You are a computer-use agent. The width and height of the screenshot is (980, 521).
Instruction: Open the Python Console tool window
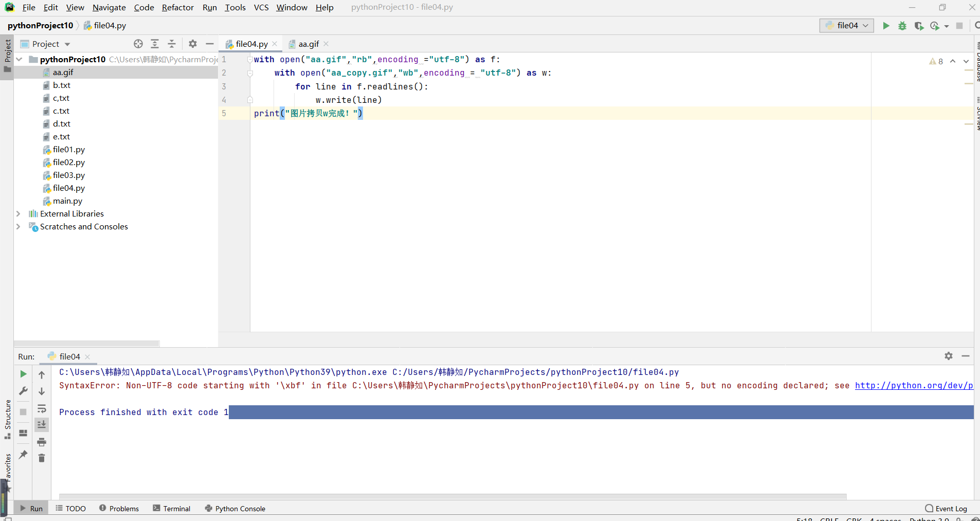[235, 508]
